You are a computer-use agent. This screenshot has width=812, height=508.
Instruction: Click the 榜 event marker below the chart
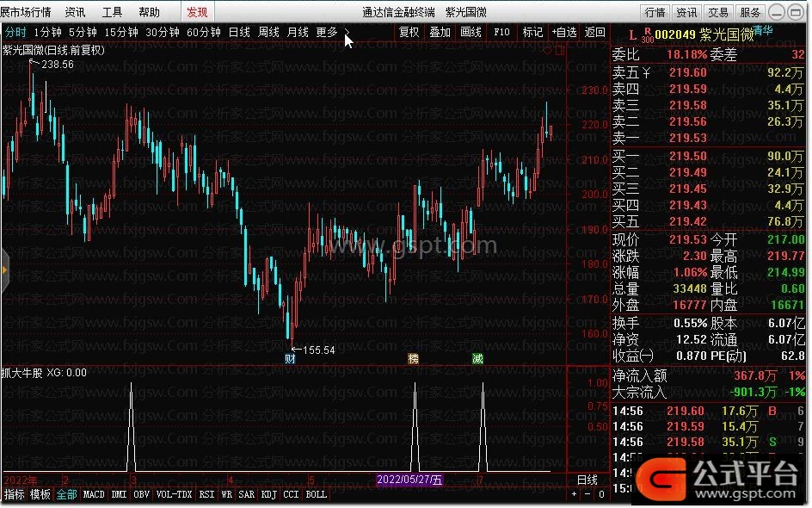click(x=413, y=359)
